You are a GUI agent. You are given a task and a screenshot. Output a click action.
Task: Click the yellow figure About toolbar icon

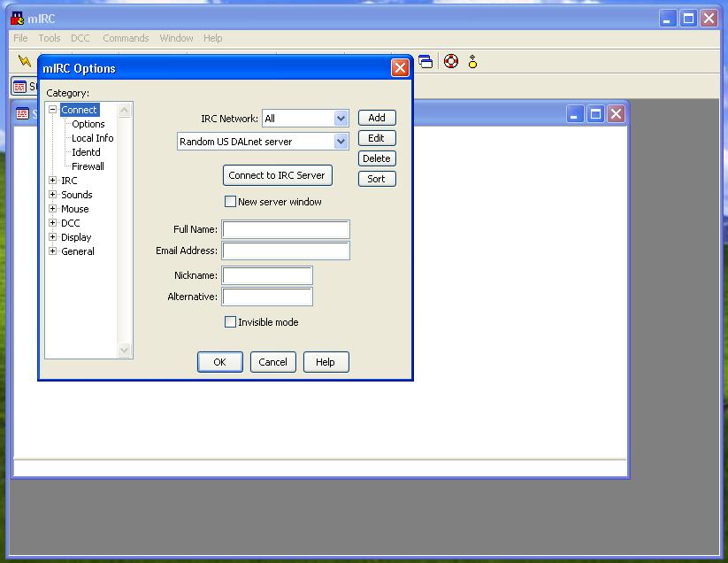[x=472, y=61]
